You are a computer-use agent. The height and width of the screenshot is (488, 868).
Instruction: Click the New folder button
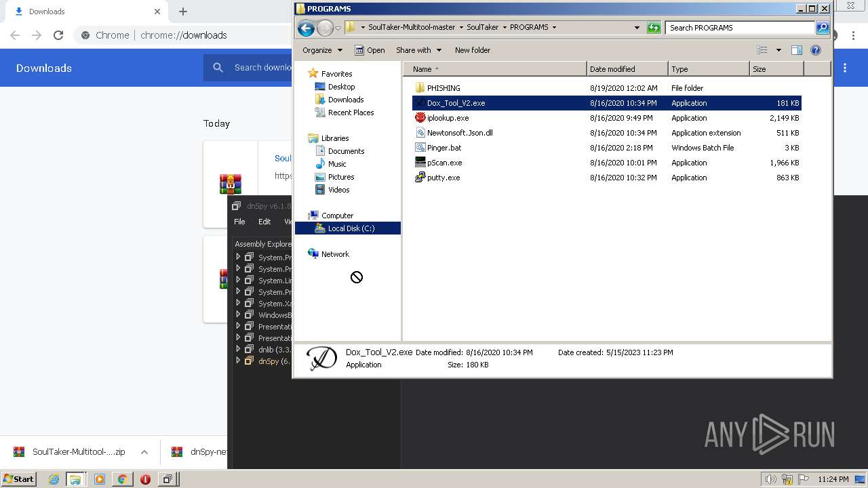click(473, 50)
